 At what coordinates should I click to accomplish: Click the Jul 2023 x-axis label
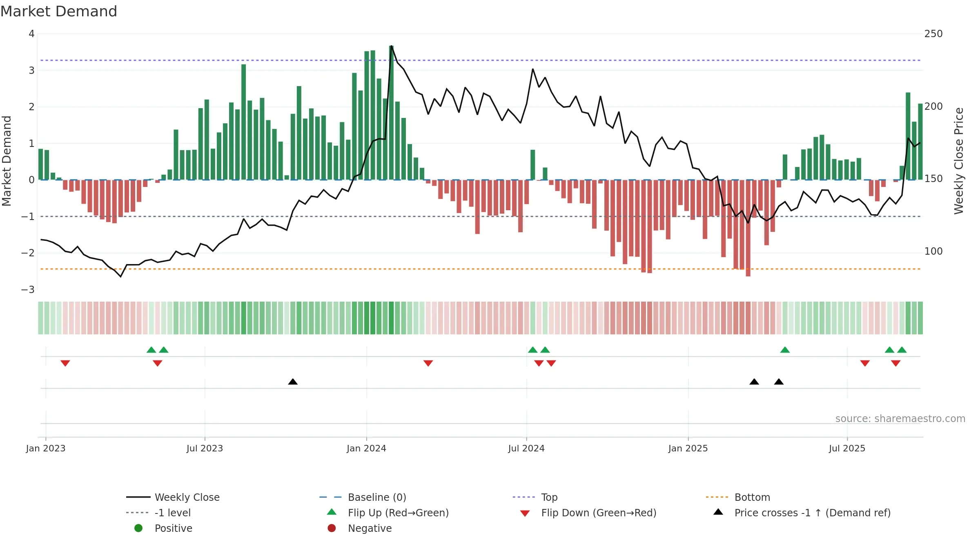205,448
